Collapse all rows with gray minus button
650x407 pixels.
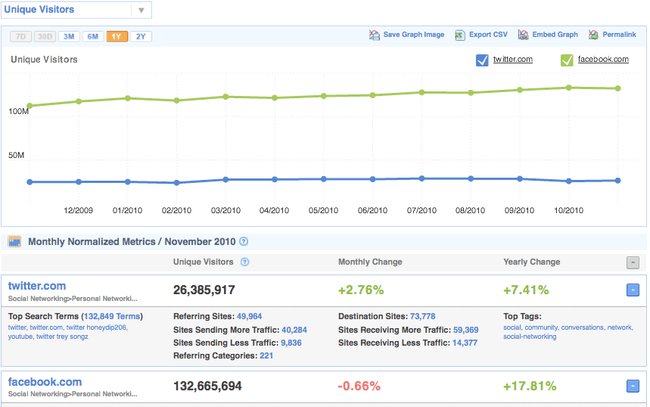pos(633,262)
